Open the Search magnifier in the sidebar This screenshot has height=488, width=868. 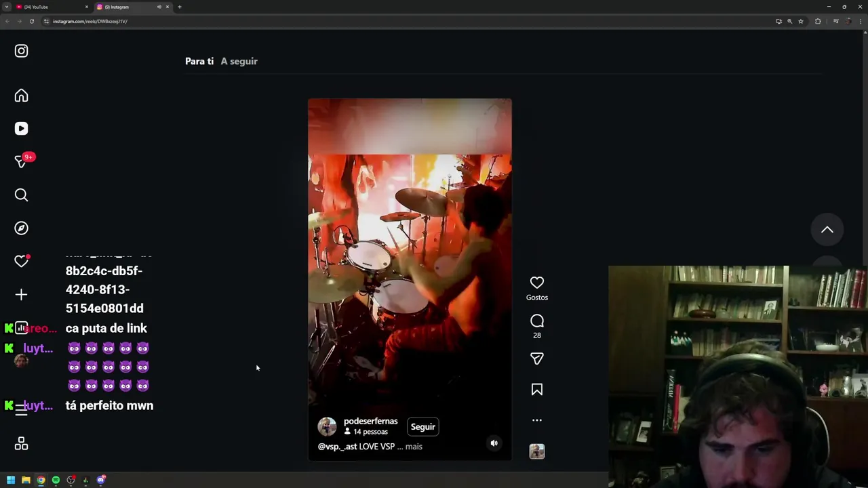tap(21, 195)
